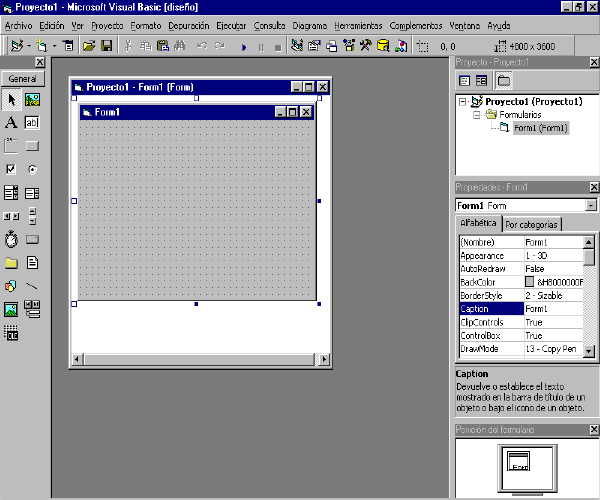Select the OLE container tool
The height and width of the screenshot is (500, 600).
tap(11, 333)
